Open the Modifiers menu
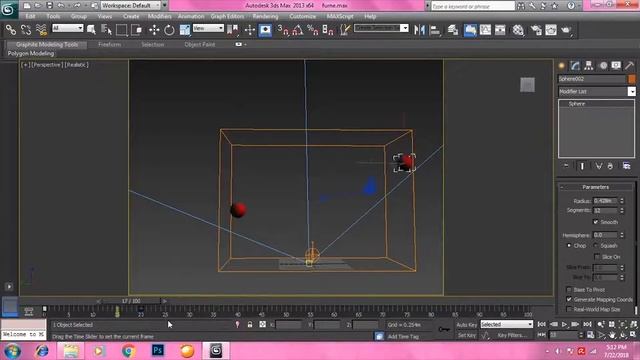This screenshot has width=640, height=360. click(159, 16)
